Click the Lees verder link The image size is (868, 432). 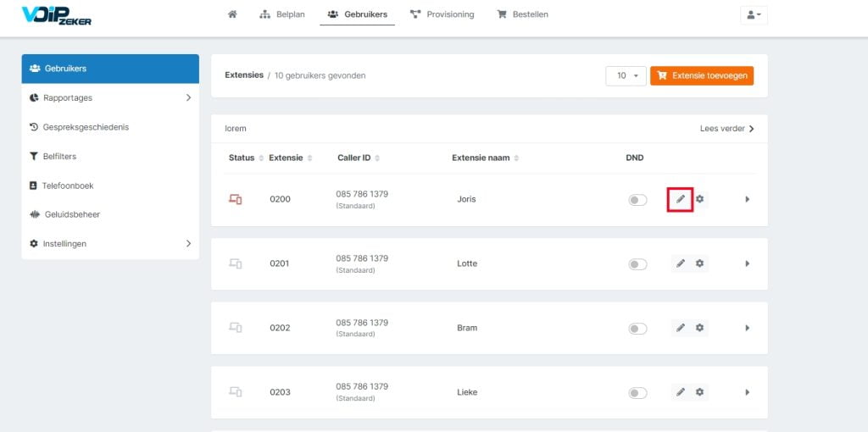point(726,129)
